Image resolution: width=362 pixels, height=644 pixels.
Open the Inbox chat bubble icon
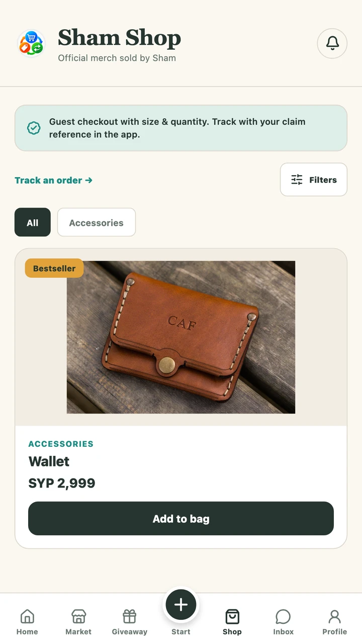[284, 616]
